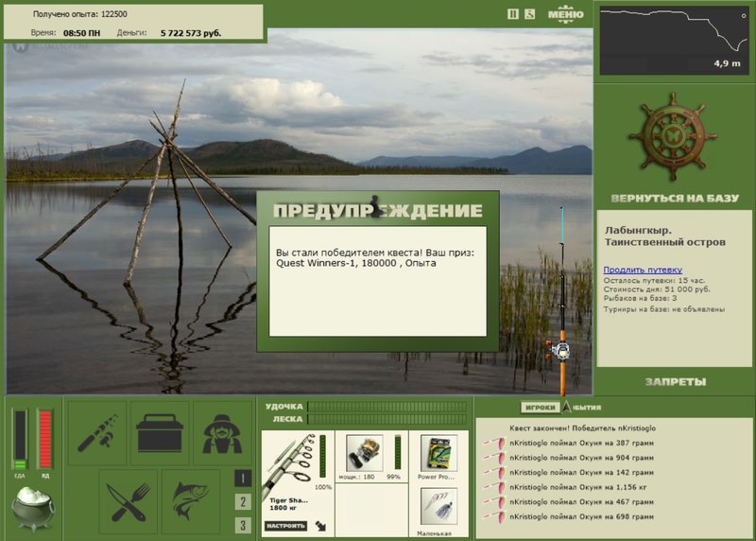Select the reel thumbnail with мощн. 180
Screen dimensions: 756x541
365,453
